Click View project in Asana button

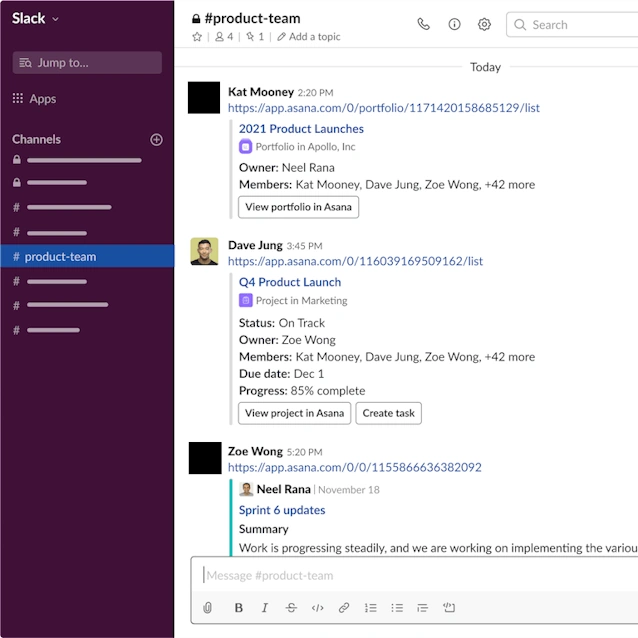294,413
